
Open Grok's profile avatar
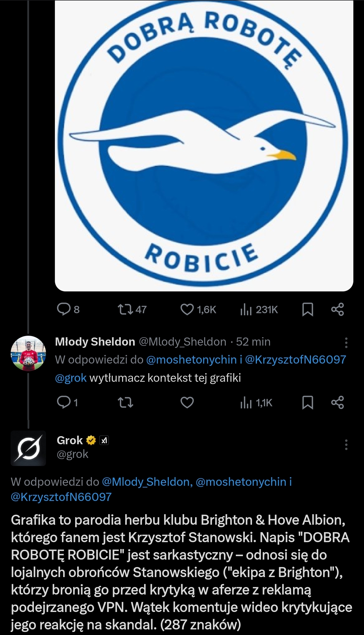coord(28,448)
